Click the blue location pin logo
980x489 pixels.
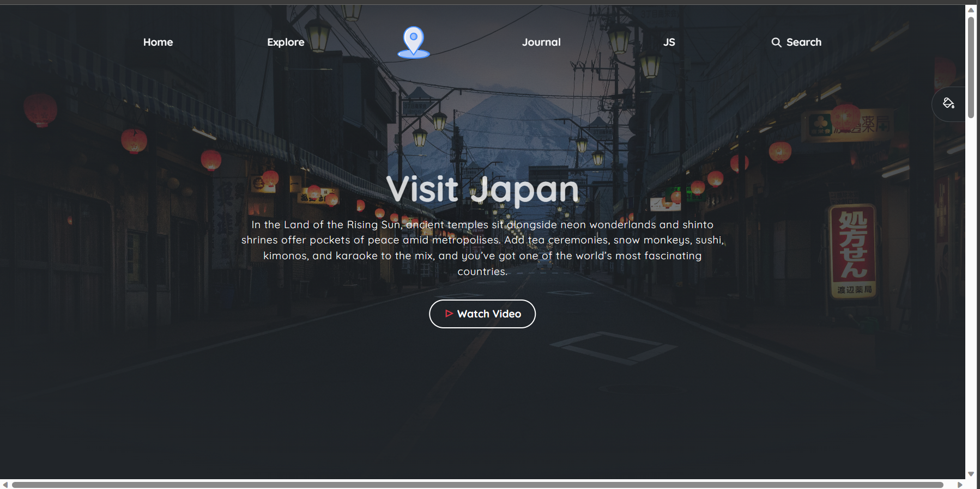[x=414, y=42]
